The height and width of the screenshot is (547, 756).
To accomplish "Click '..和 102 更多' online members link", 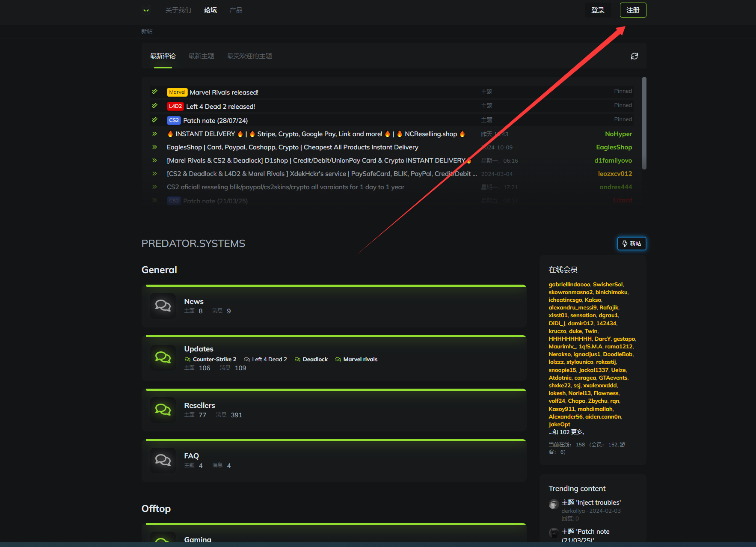I will [x=567, y=432].
